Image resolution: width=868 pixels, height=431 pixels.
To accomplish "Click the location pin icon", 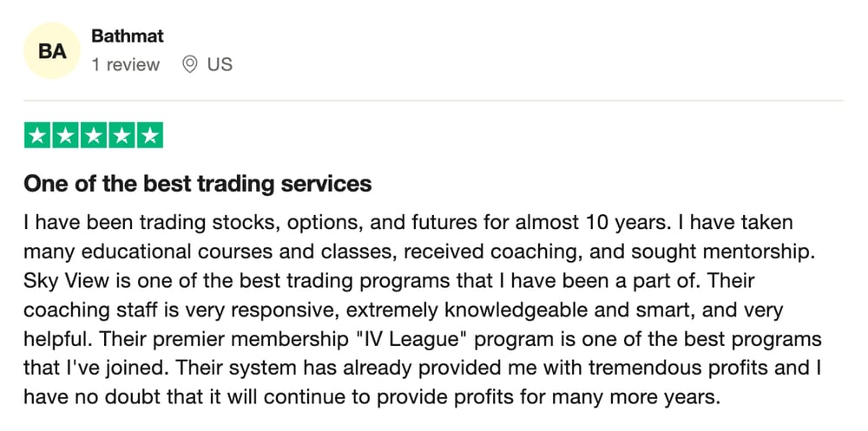I will point(190,65).
